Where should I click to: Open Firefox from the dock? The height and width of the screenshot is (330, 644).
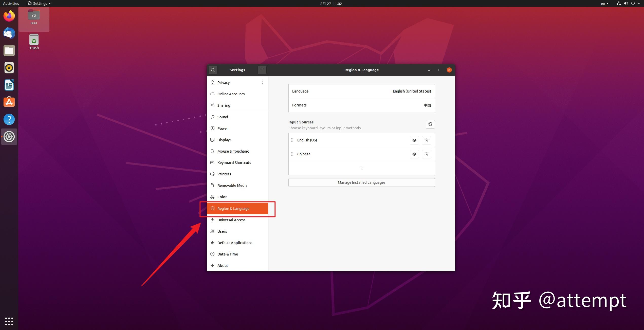tap(9, 16)
